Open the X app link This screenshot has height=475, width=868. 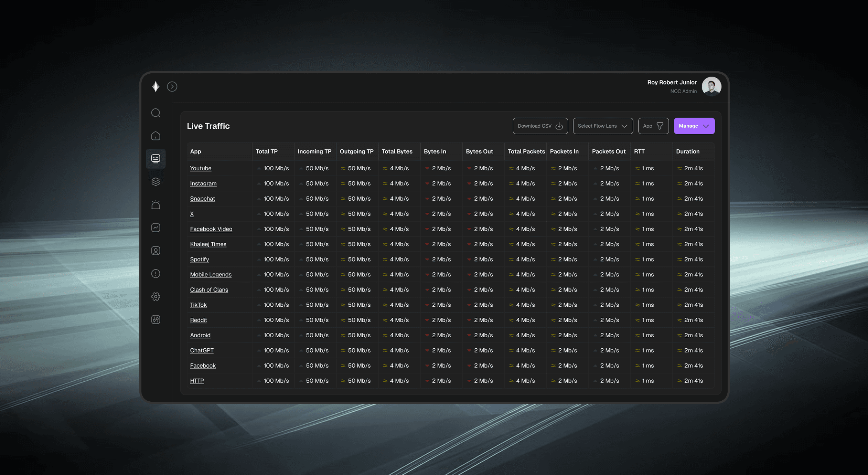(192, 214)
